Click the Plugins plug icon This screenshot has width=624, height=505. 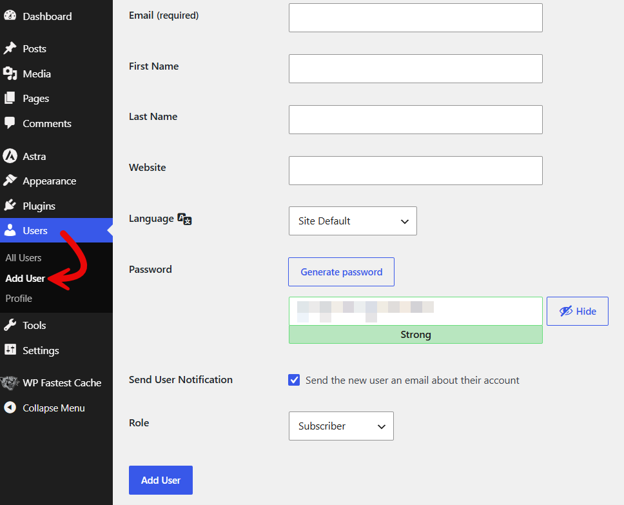10,205
